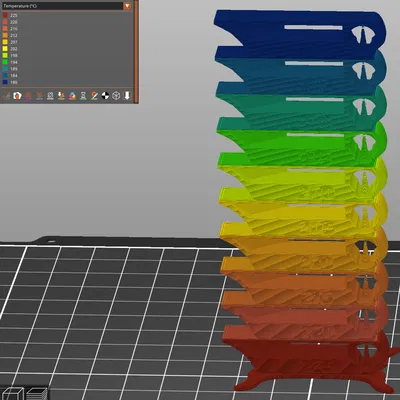
Task: Click the red 225 legend color swatch
Action: point(5,15)
